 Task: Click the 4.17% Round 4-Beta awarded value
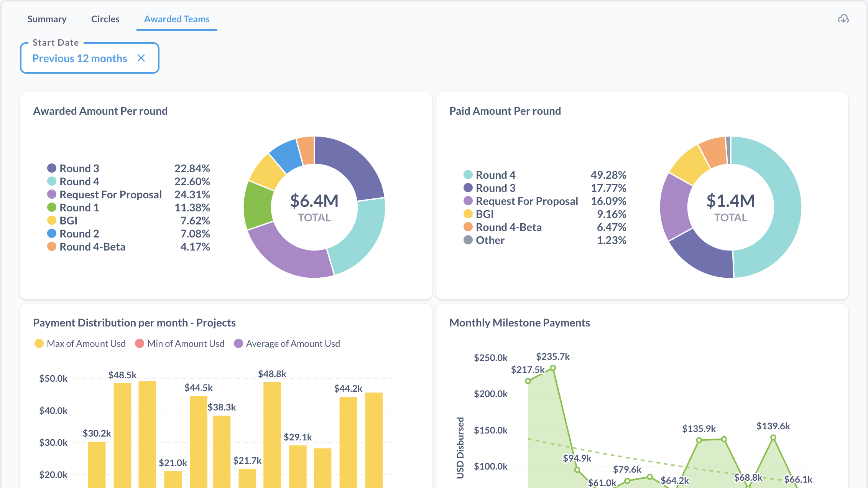195,246
